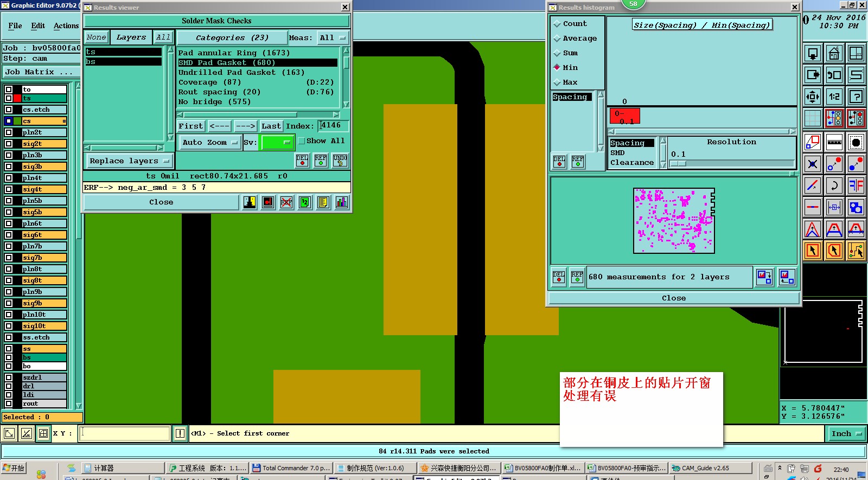The height and width of the screenshot is (480, 868).
Task: Click the orange net-select arrow icon
Action: click(x=856, y=251)
